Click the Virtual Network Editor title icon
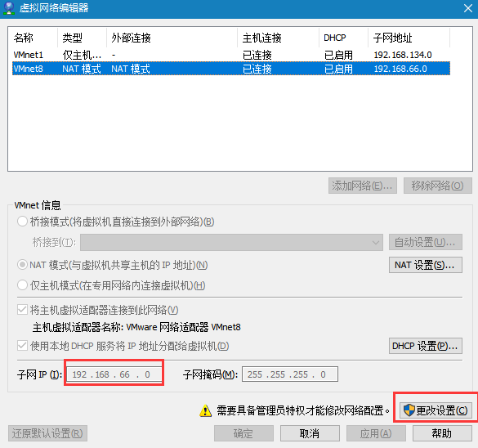The width and height of the screenshot is (478, 448). click(9, 8)
